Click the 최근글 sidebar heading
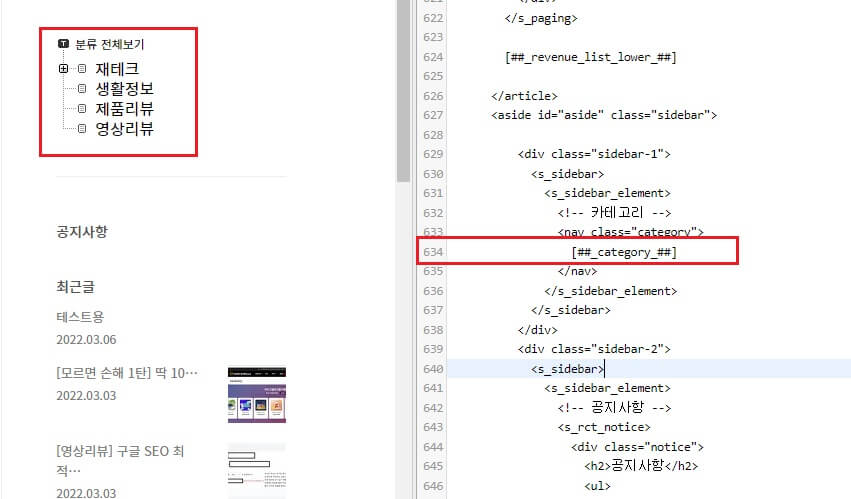Viewport: 851px width, 499px height. click(x=75, y=287)
